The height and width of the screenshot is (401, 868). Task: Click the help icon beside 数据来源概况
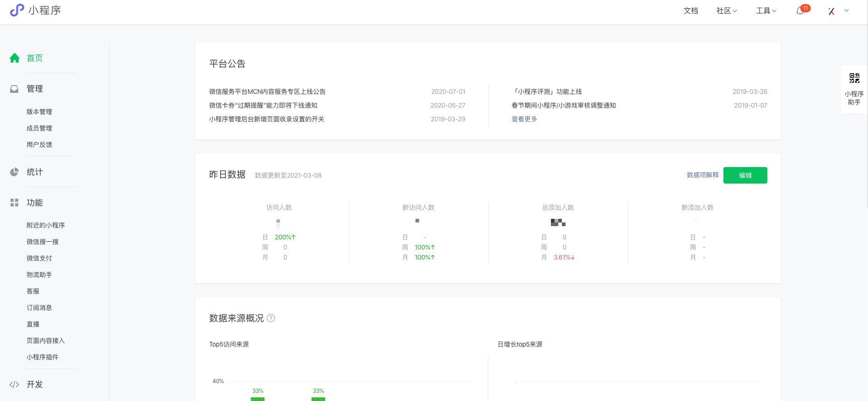(x=271, y=318)
